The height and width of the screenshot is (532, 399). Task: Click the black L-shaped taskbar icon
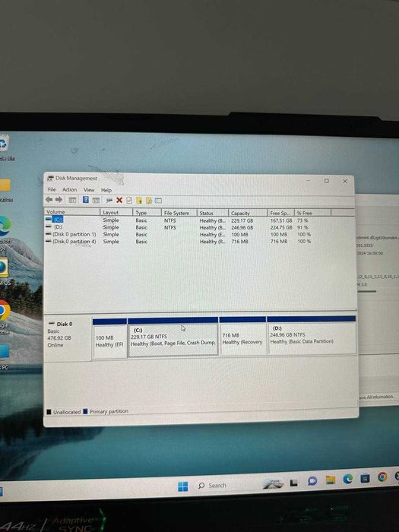[294, 482]
